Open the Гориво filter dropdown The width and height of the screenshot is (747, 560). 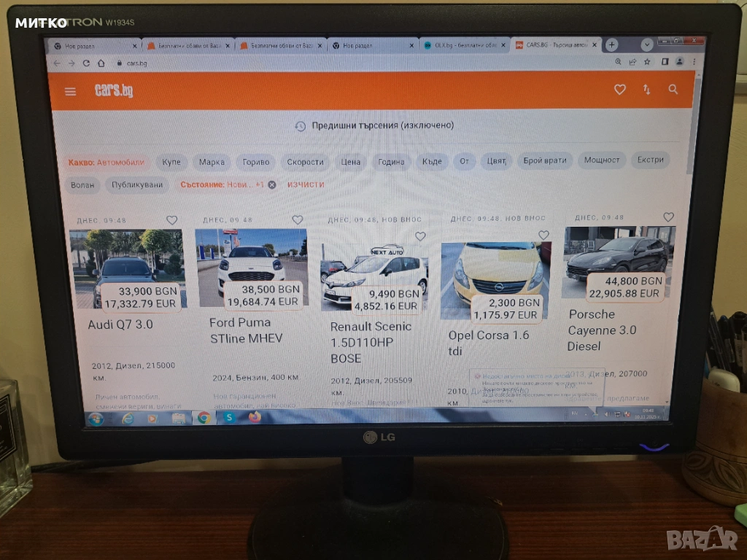click(x=256, y=162)
